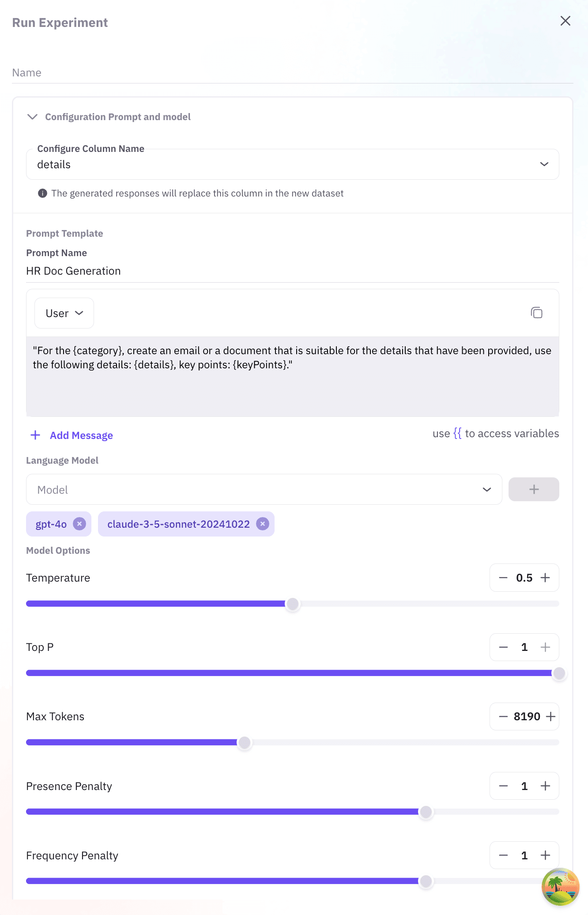The width and height of the screenshot is (588, 915).
Task: Decrease Max Tokens with the minus icon
Action: pos(503,716)
